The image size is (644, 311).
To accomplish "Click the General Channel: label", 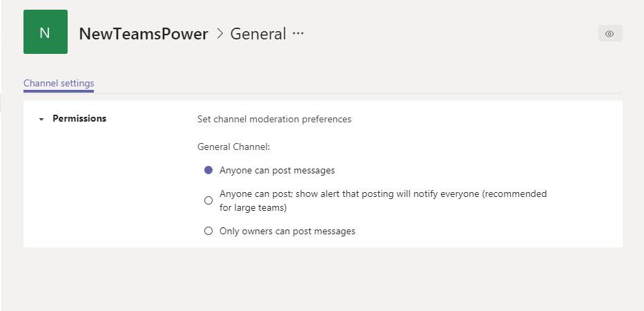I will 234,147.
